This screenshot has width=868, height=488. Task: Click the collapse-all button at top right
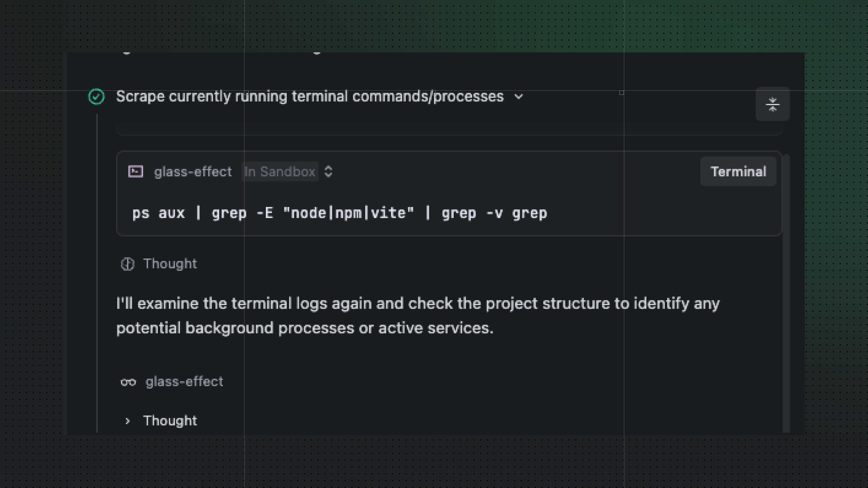click(x=772, y=104)
